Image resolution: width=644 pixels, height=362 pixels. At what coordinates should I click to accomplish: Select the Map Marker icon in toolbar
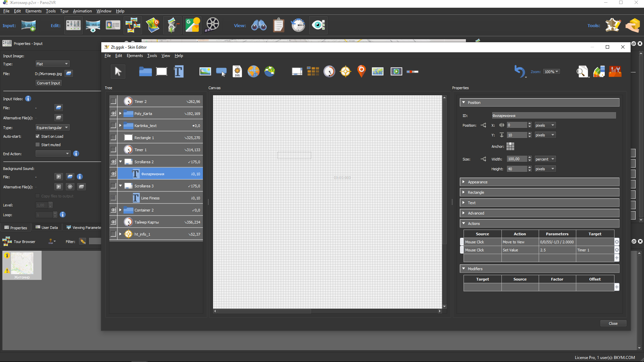(x=362, y=71)
